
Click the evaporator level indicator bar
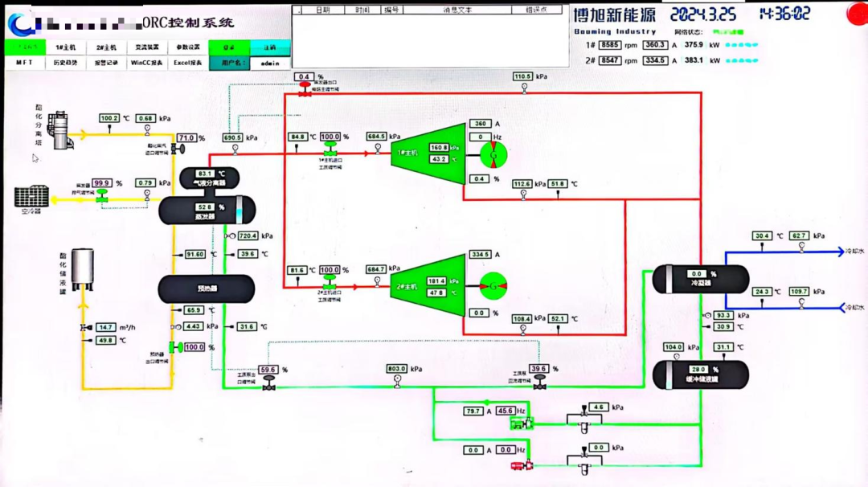pos(240,209)
